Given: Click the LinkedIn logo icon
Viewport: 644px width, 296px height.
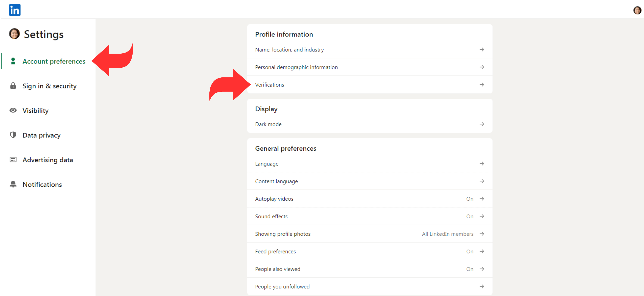Looking at the screenshot, I should point(15,10).
